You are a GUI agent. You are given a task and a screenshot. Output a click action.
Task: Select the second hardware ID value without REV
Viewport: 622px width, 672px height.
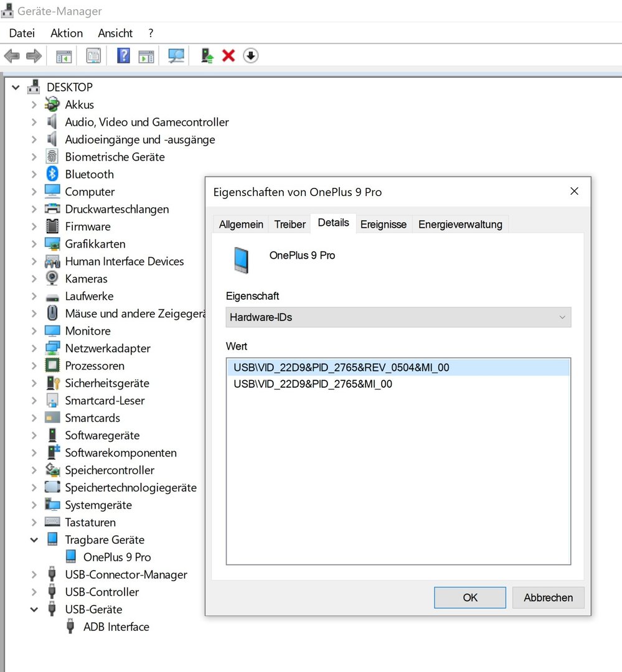click(313, 384)
